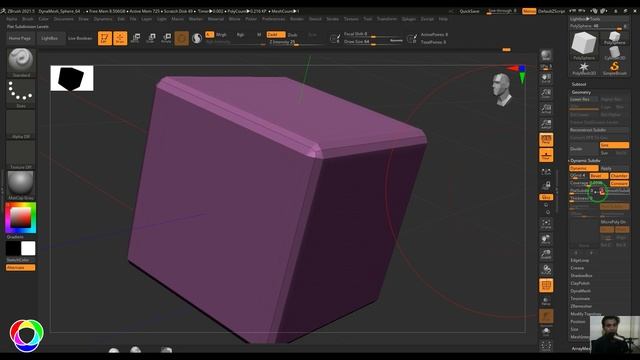Image resolution: width=640 pixels, height=360 pixels.
Task: Toggle the Floor grid
Action: click(546, 156)
